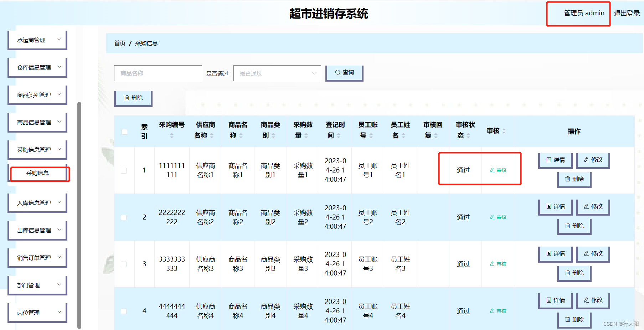644x330 pixels.
Task: Expand the 部门管理 menu
Action: point(37,285)
